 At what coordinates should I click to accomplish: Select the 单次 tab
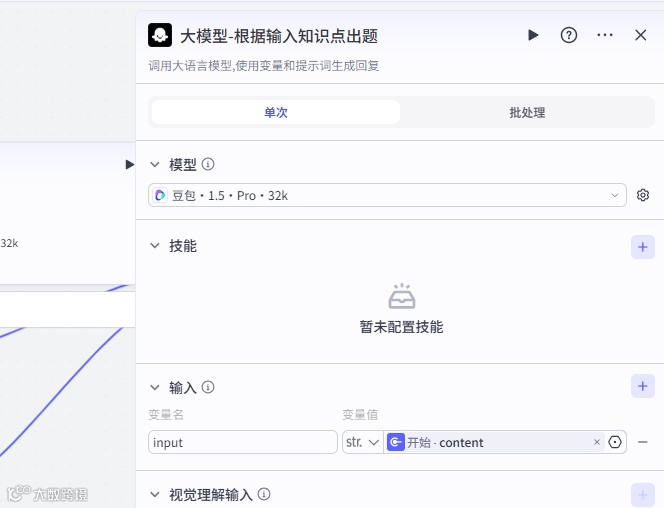[276, 112]
